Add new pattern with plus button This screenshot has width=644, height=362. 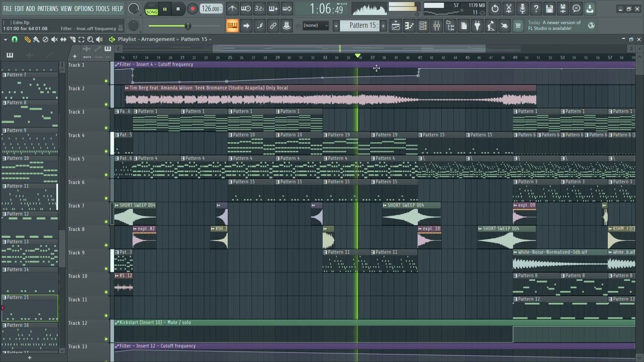pos(383,26)
